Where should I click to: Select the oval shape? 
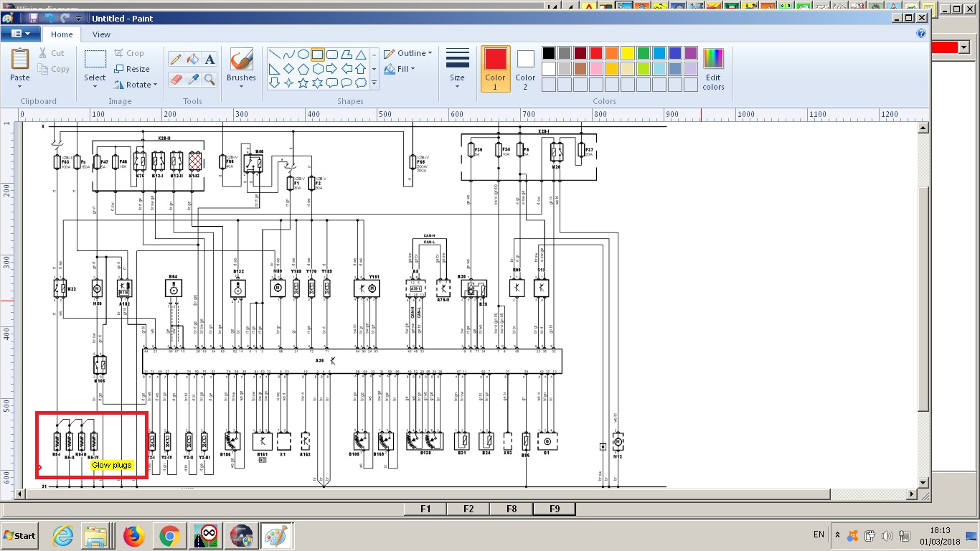[x=303, y=55]
